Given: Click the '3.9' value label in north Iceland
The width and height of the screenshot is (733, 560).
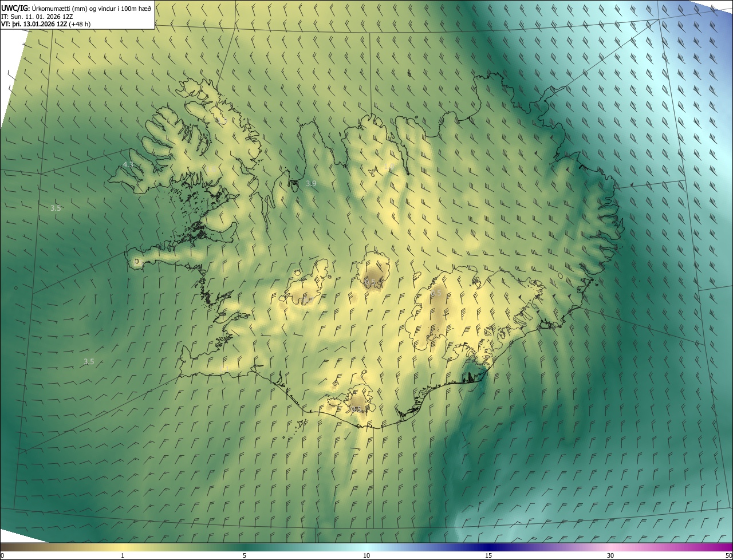Looking at the screenshot, I should coord(311,183).
